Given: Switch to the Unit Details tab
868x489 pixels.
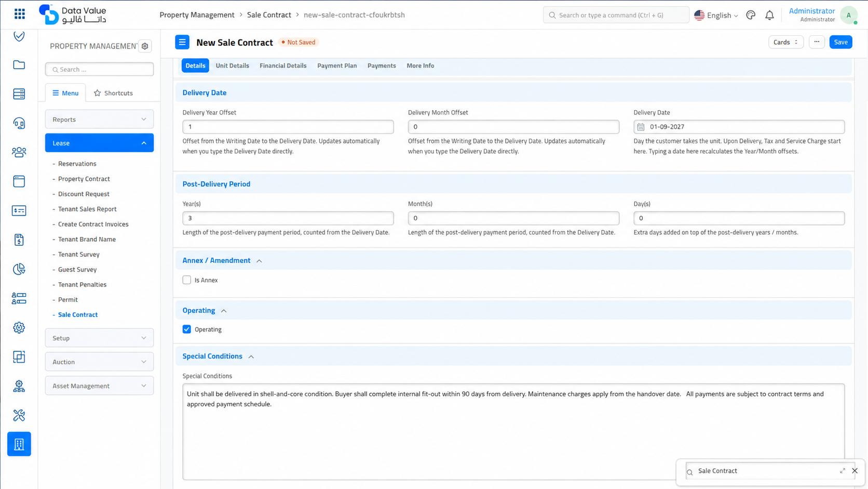Looking at the screenshot, I should 232,65.
